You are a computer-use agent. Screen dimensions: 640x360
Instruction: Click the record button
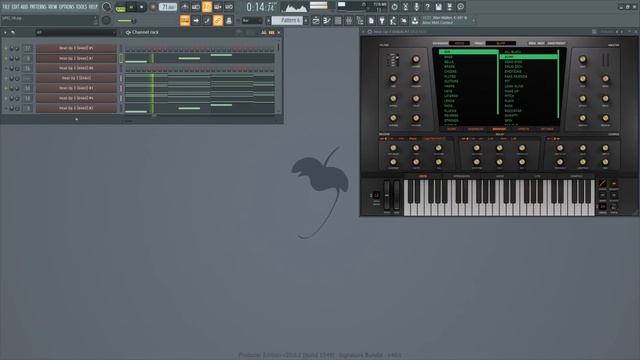pos(153,7)
